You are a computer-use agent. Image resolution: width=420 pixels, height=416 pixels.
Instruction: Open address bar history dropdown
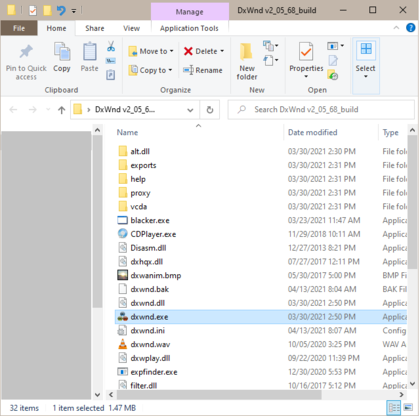tap(190, 110)
